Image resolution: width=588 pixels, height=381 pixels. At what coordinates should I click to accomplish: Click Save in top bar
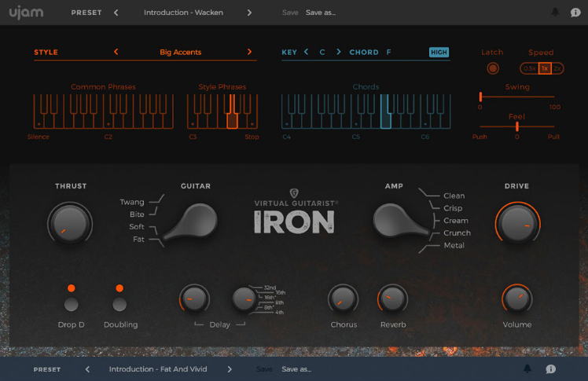point(290,13)
